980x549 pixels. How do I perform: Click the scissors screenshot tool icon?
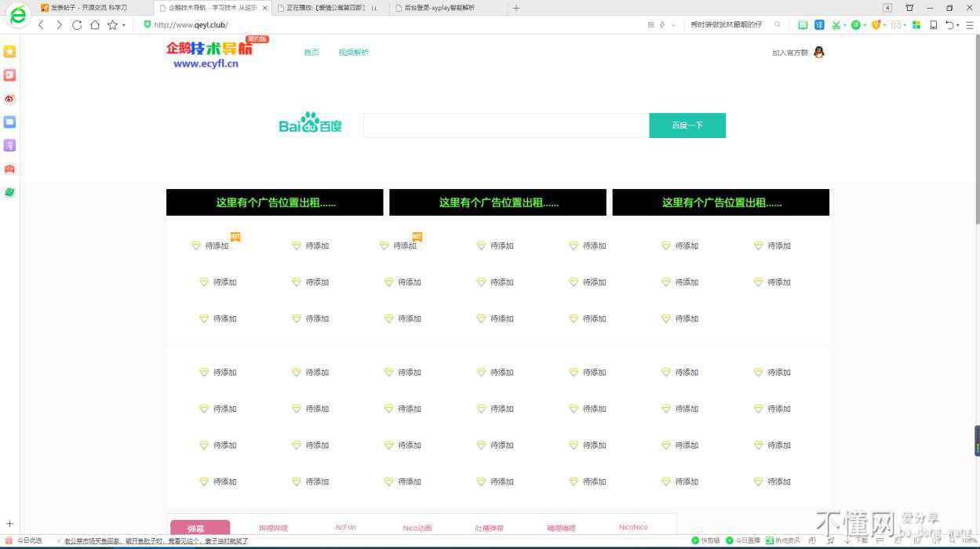836,25
